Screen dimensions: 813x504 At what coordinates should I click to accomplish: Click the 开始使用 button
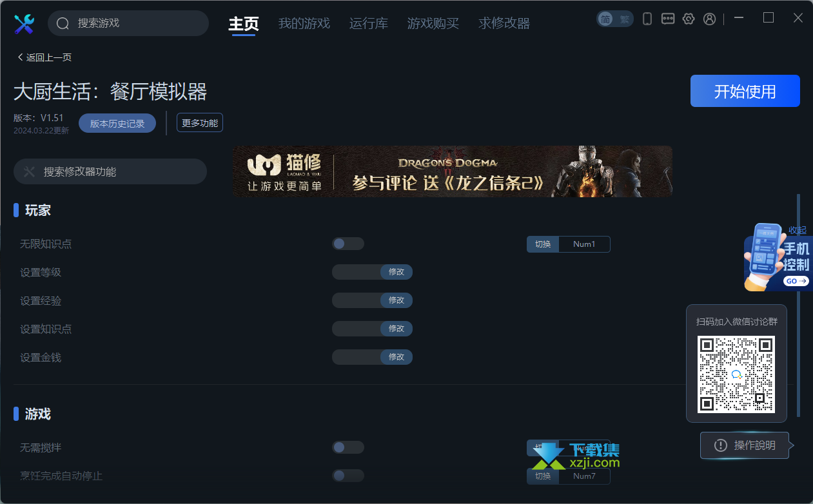click(x=745, y=91)
